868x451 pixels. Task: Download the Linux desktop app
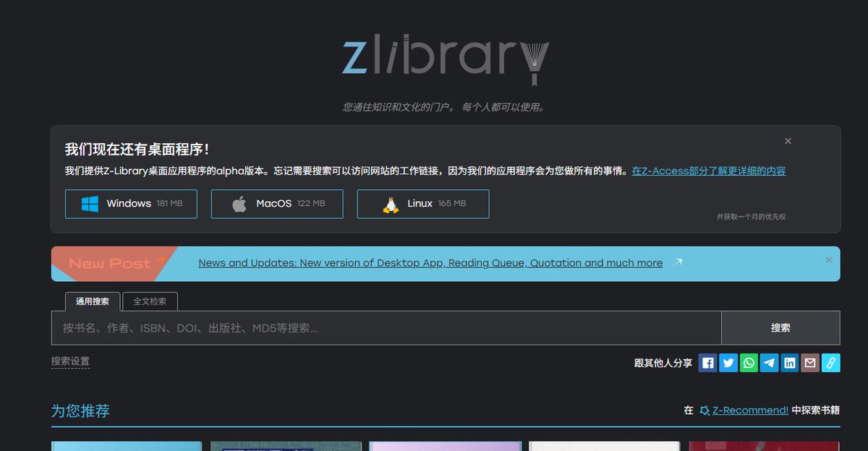click(x=423, y=204)
